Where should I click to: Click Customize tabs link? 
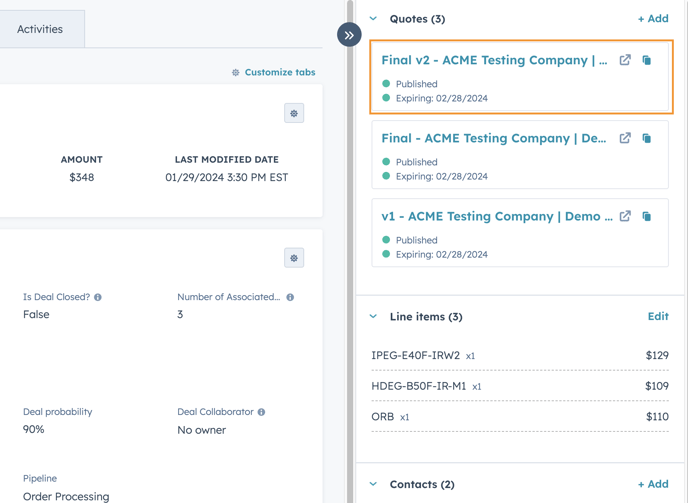[273, 72]
